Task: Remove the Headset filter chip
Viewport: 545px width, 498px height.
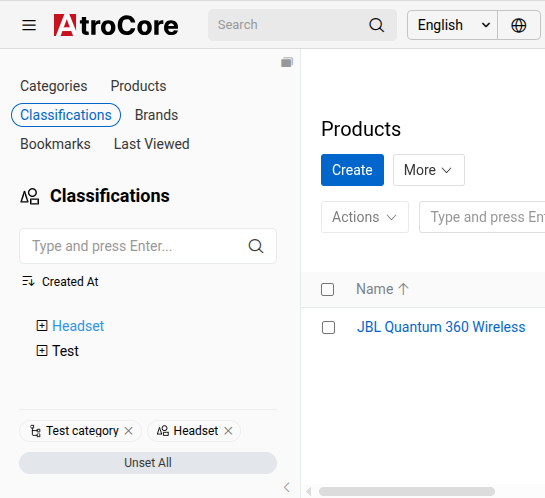Action: click(x=228, y=431)
